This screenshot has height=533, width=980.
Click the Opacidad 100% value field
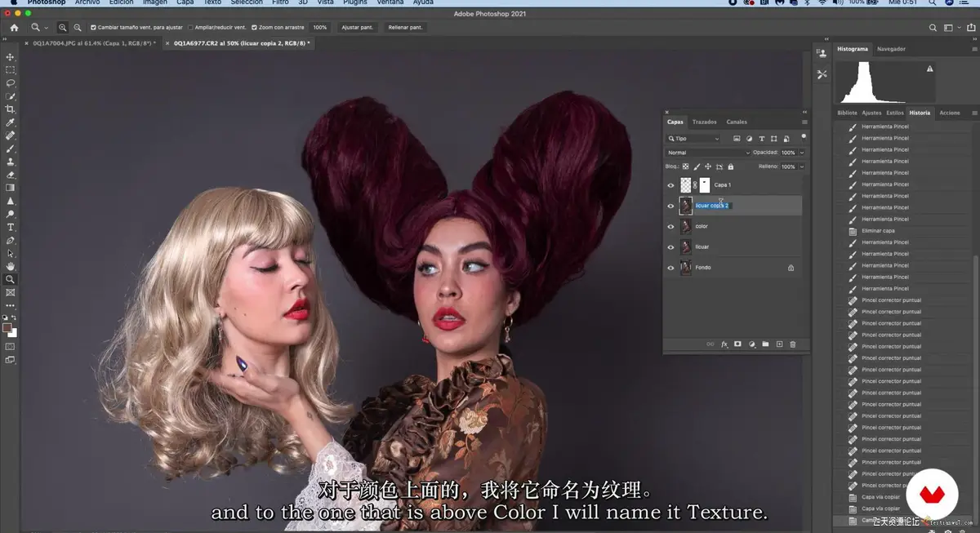coord(788,153)
